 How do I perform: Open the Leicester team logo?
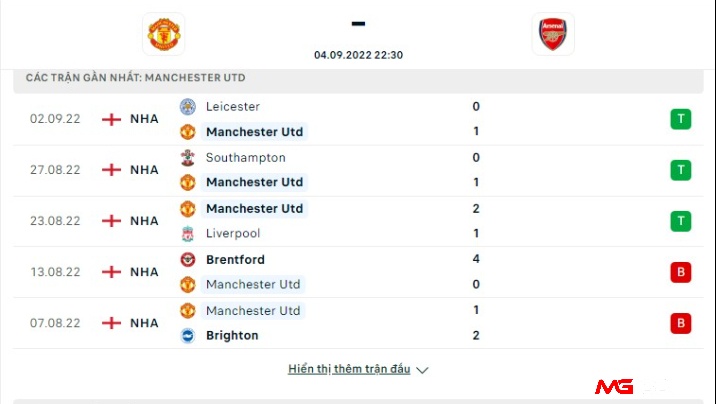[x=188, y=107]
